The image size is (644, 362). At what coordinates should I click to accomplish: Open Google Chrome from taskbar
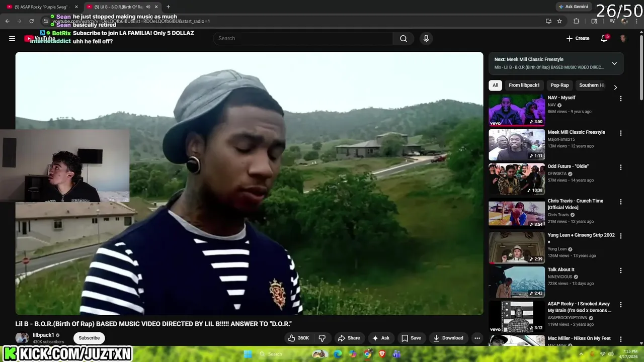point(368,354)
